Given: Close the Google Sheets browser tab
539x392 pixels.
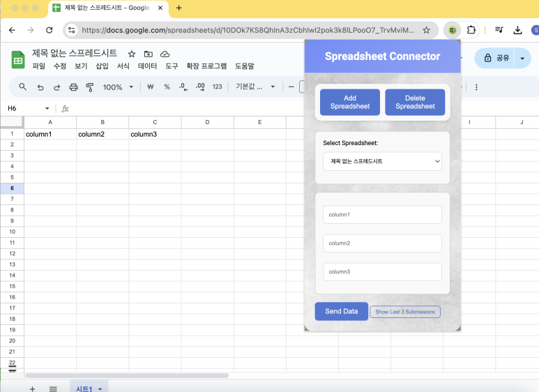Looking at the screenshot, I should coord(160,8).
